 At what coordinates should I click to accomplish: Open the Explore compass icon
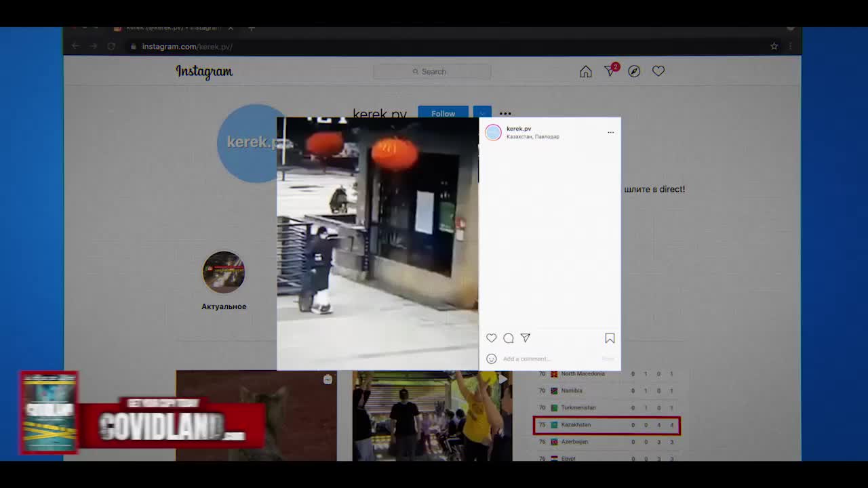[x=634, y=71]
